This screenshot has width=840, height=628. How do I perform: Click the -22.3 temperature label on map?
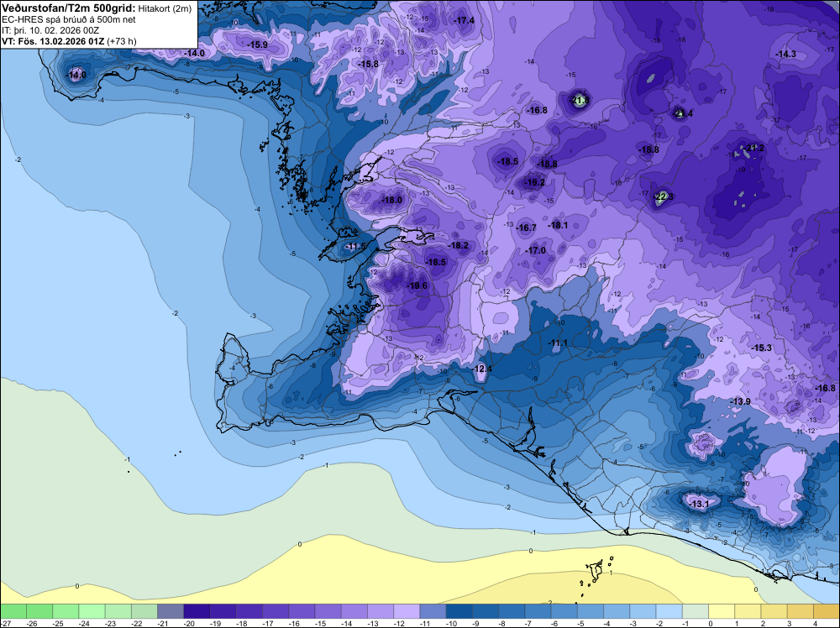(664, 197)
